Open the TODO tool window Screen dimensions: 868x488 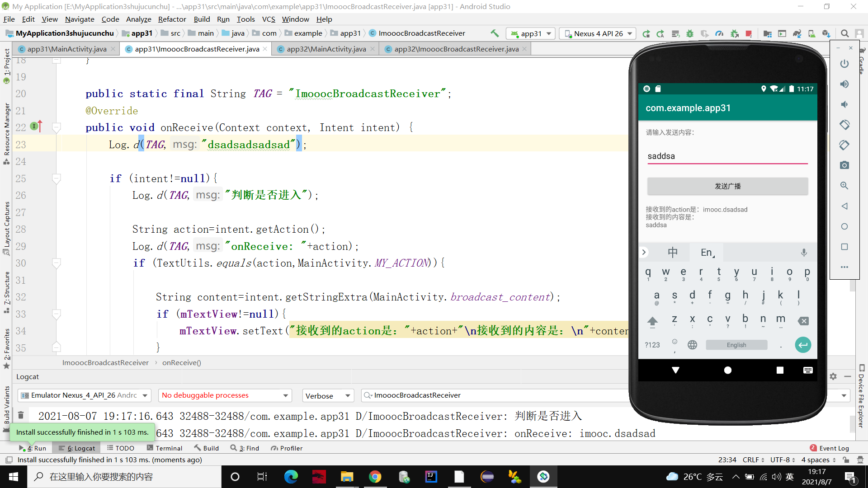121,448
